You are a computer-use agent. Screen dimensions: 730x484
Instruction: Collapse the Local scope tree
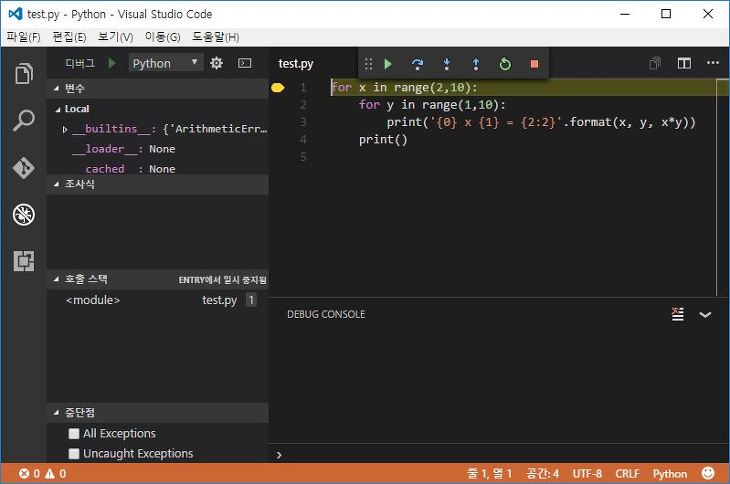pyautogui.click(x=58, y=109)
